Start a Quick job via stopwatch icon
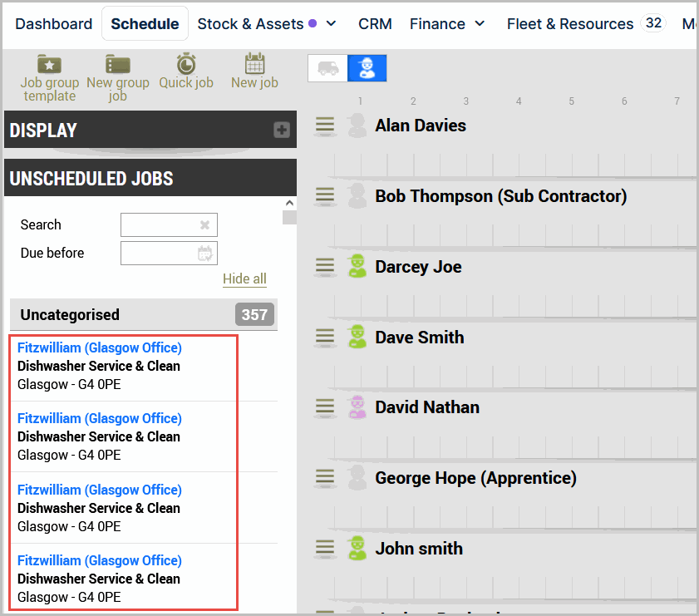699x616 pixels. (186, 64)
